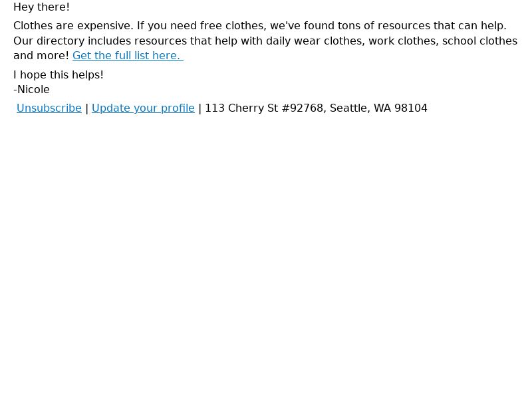Click the words 'Our directory includes resources'
Image resolution: width=532 pixels, height=399 pixels.
[100, 41]
